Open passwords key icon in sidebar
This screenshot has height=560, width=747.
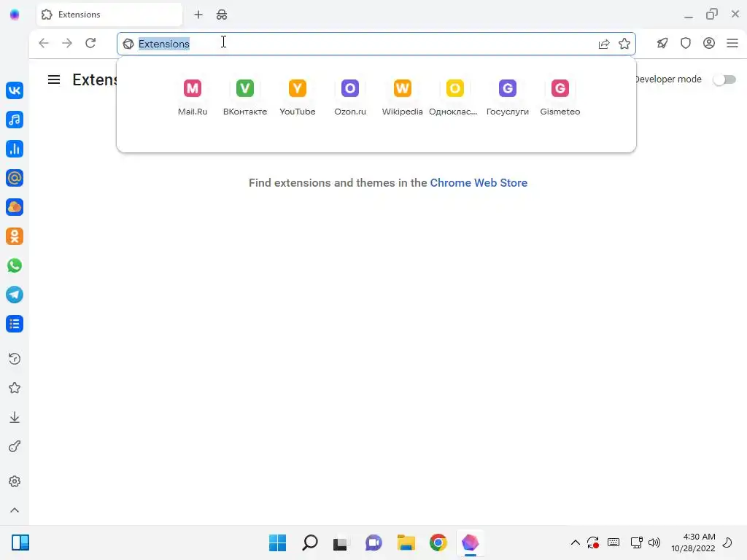click(x=15, y=447)
